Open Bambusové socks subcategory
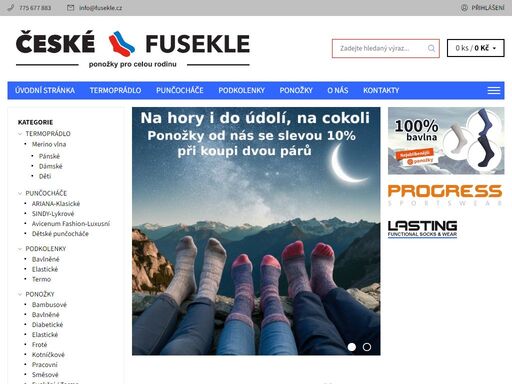The image size is (512, 384). click(49, 305)
